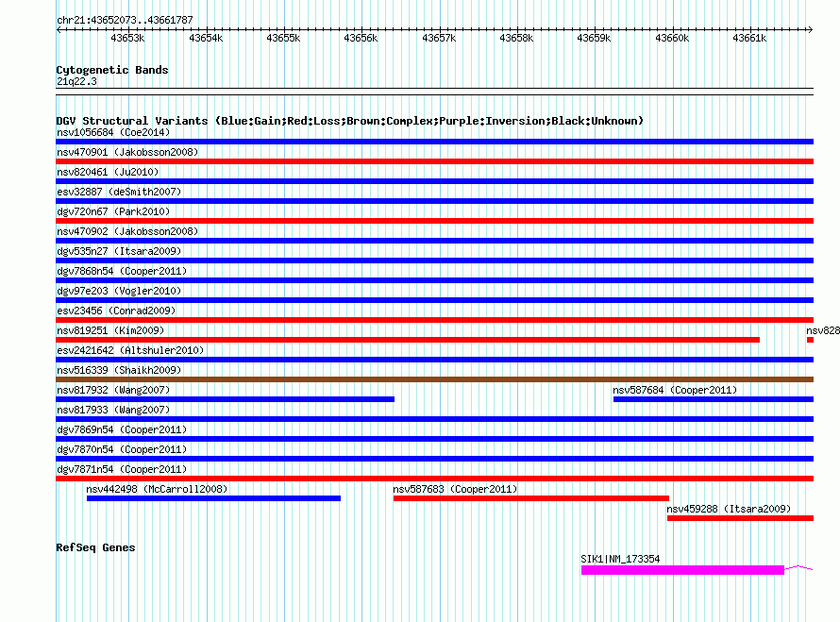
Task: Click the chr21:43652073..43661787 region label
Action: pyautogui.click(x=125, y=21)
